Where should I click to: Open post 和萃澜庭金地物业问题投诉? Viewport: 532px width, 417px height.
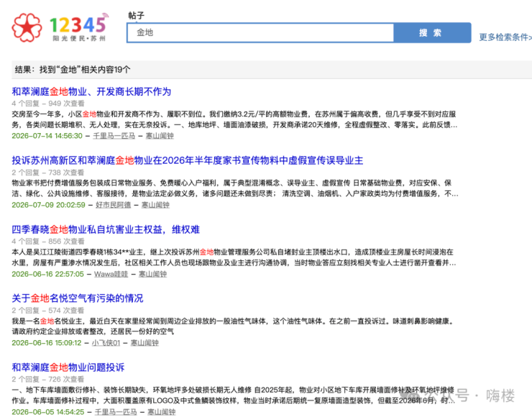click(x=68, y=367)
